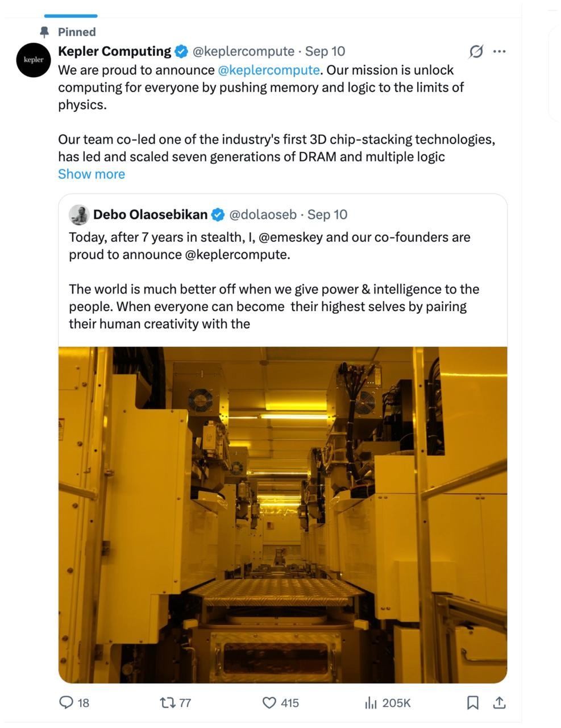Open Debo Olaosebikan's small avatar

(x=79, y=215)
